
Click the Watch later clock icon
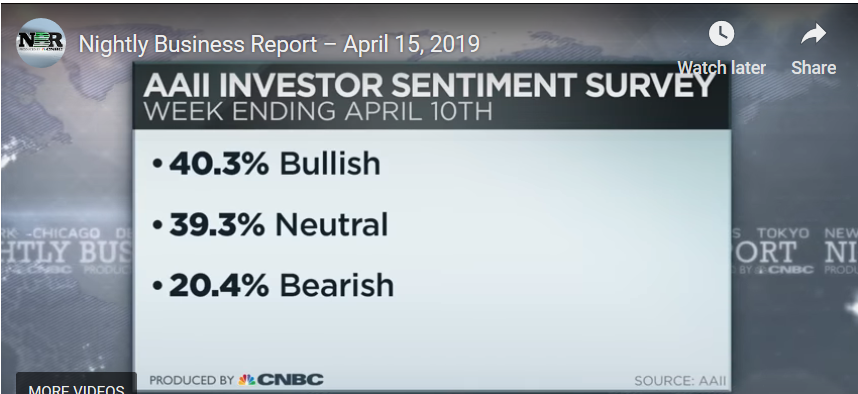click(721, 34)
